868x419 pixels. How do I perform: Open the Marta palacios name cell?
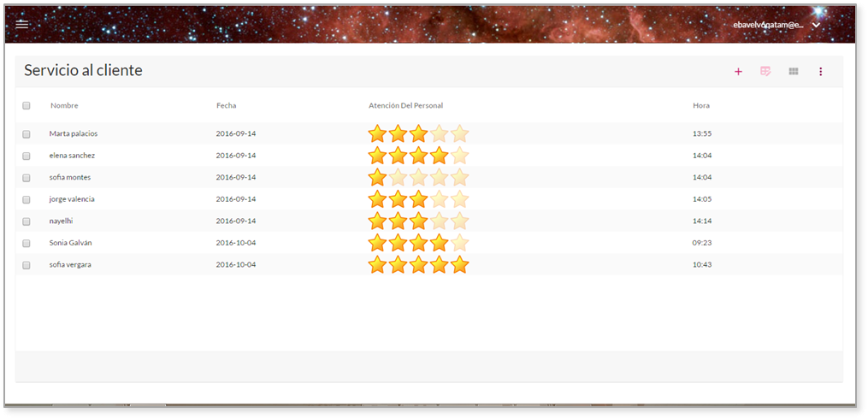pos(74,134)
